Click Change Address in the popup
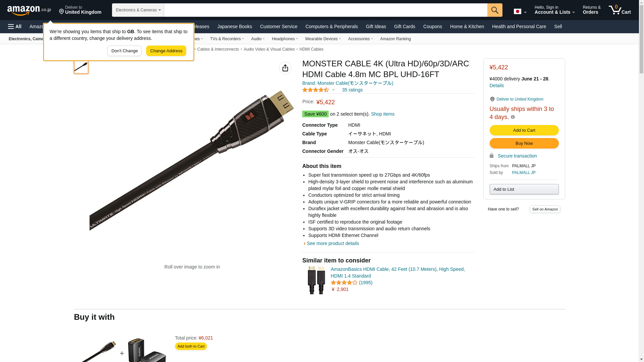Image resolution: width=644 pixels, height=362 pixels. (166, 51)
